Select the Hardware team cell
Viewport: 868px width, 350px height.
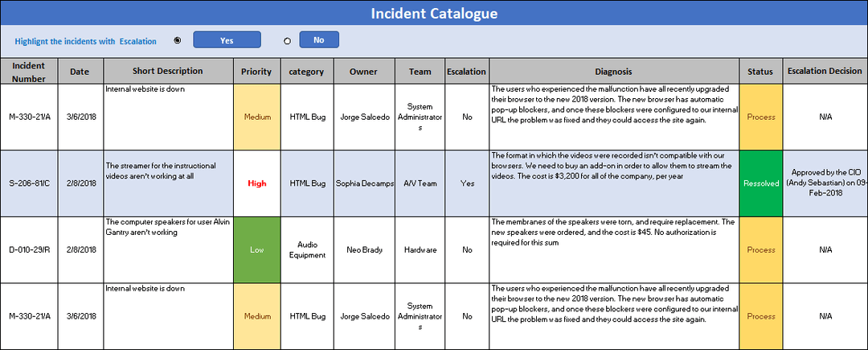(x=420, y=249)
